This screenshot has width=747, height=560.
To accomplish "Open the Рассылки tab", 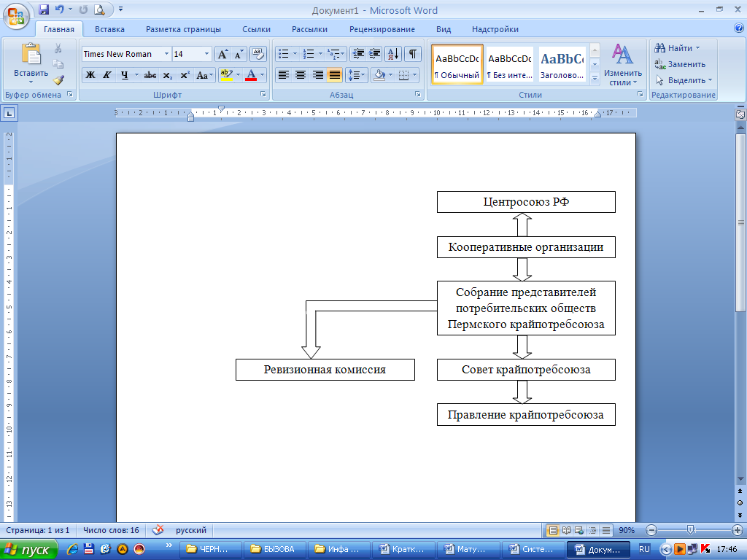I will (309, 29).
